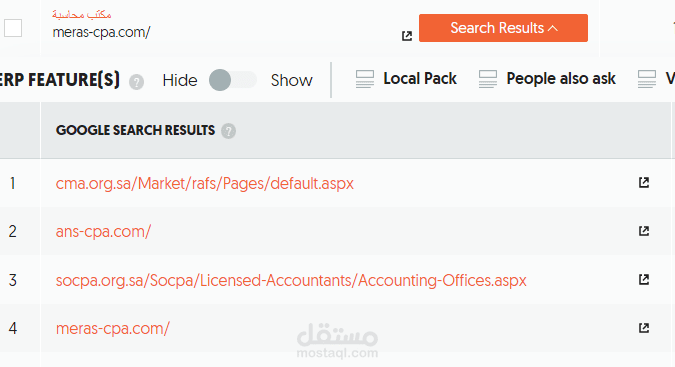
Task: Open external icon for ans-cpa.com result
Action: [x=644, y=231]
